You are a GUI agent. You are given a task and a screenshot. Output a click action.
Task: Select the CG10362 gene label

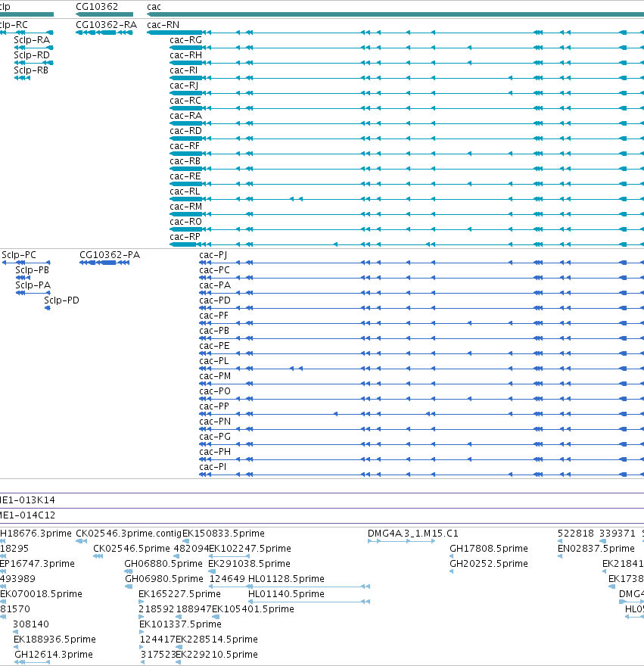click(x=97, y=6)
